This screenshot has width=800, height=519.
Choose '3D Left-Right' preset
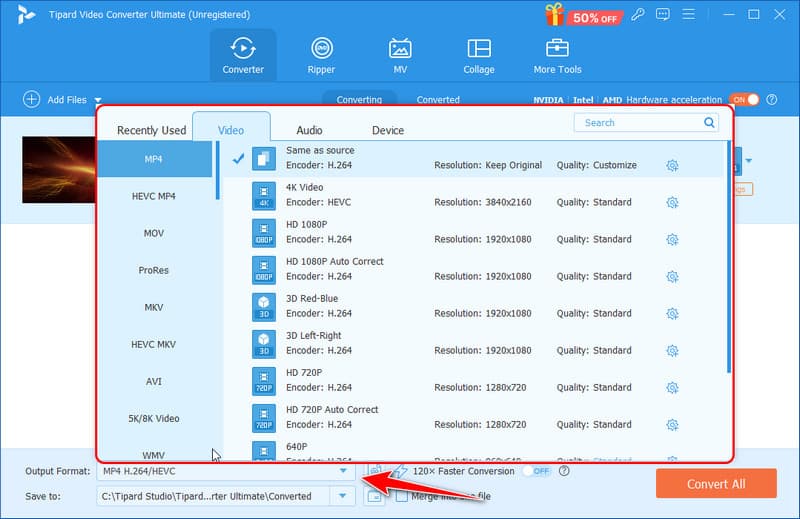(x=474, y=344)
